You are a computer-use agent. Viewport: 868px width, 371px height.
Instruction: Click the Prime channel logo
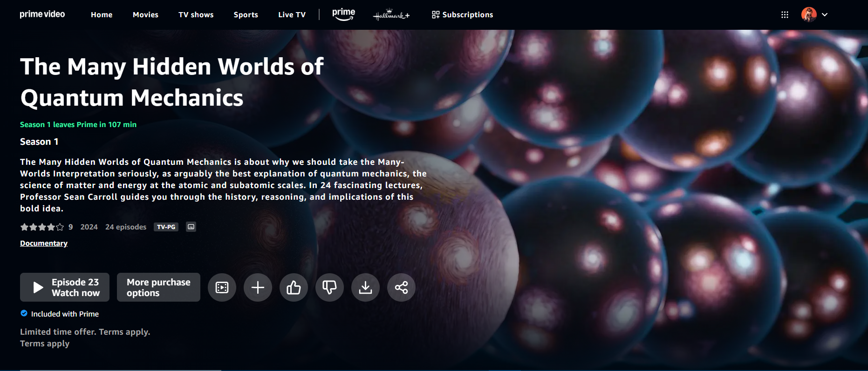pos(343,14)
